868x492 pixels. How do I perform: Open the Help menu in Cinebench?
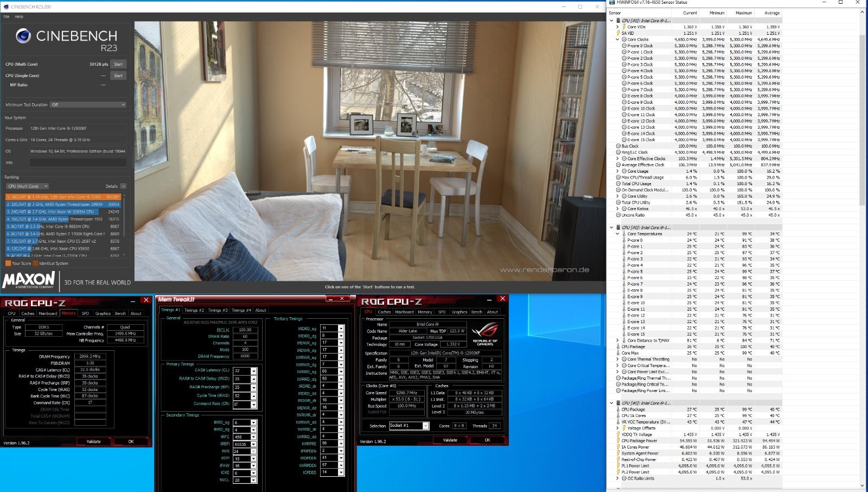[19, 17]
